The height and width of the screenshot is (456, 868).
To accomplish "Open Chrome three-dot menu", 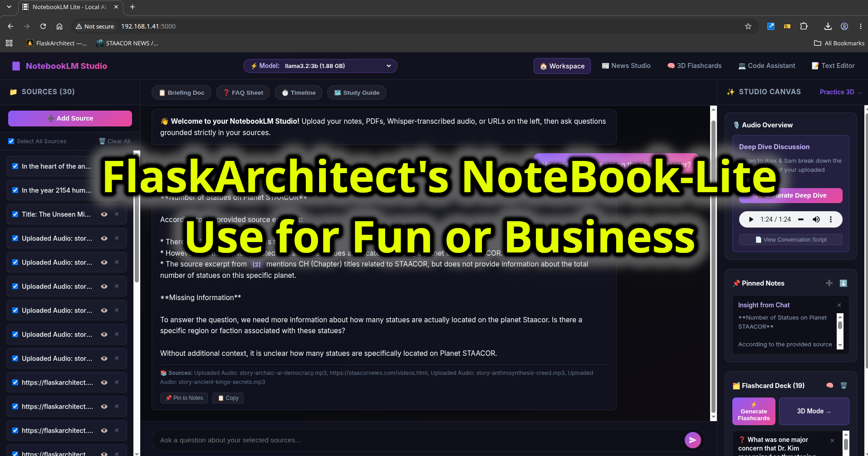I will (x=860, y=26).
